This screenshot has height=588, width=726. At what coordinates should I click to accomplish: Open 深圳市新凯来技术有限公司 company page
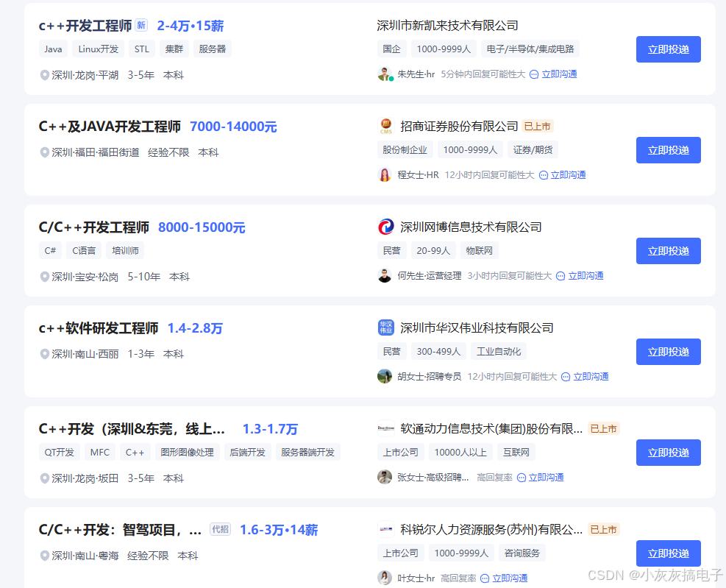click(446, 25)
